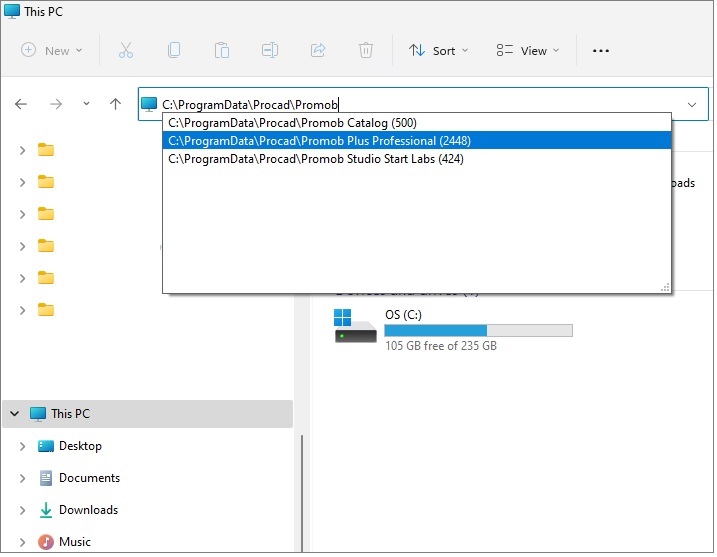This screenshot has width=717, height=557.
Task: Click the OS (C:) storage usage bar
Action: click(479, 331)
